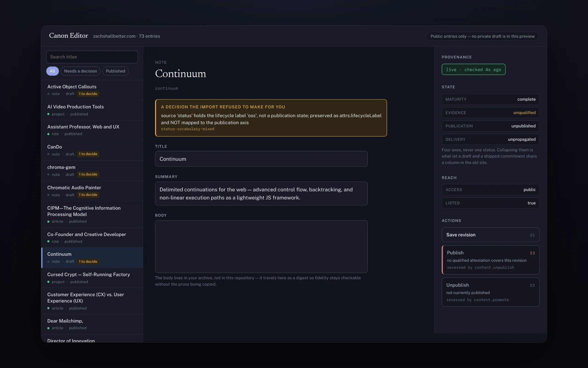Open Chromatic Audio Painter entry
The image size is (588, 368).
[x=92, y=191]
